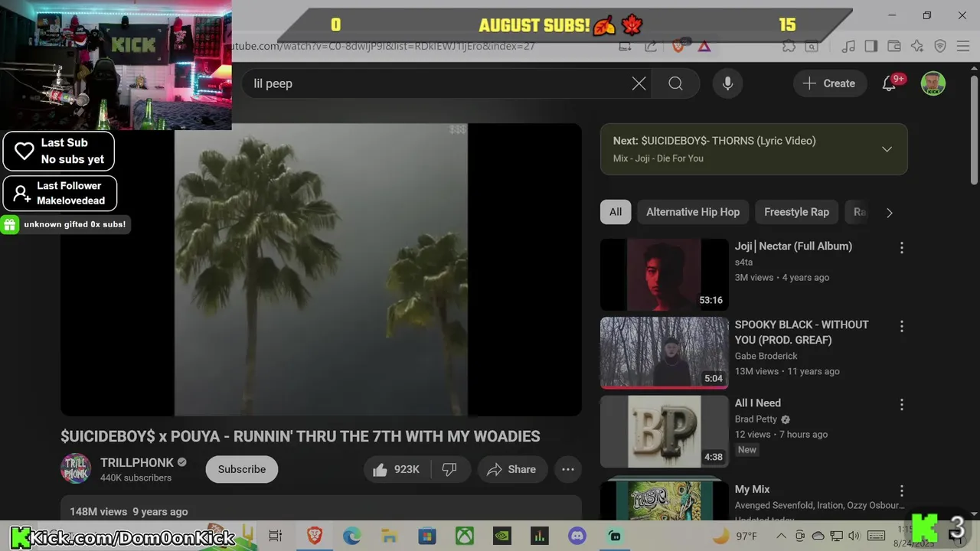Open the Brave Wallet icon

893,46
